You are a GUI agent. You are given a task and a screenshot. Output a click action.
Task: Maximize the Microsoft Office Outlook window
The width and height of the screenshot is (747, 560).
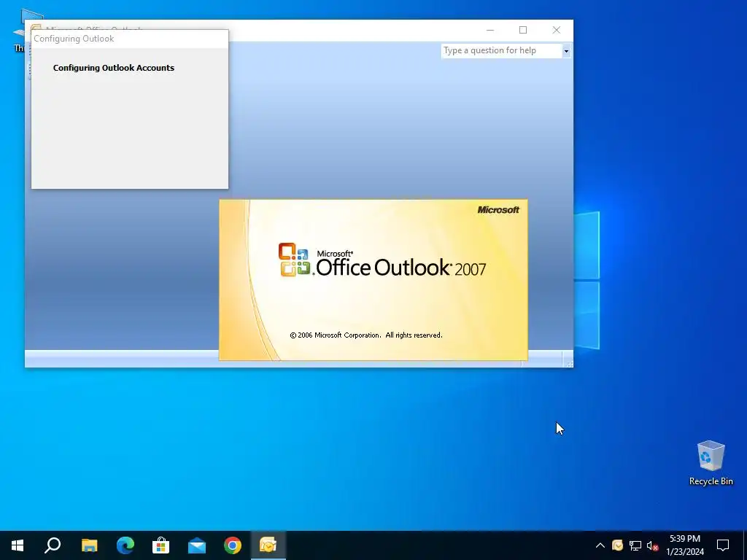tap(523, 30)
